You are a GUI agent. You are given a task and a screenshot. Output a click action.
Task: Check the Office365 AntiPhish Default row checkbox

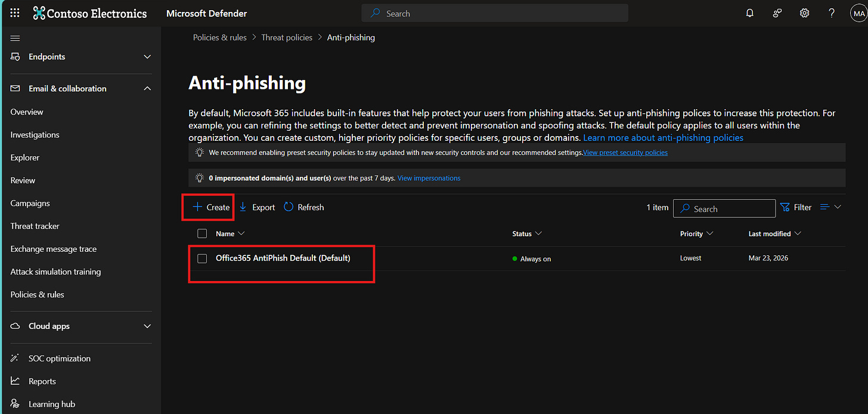click(x=202, y=258)
